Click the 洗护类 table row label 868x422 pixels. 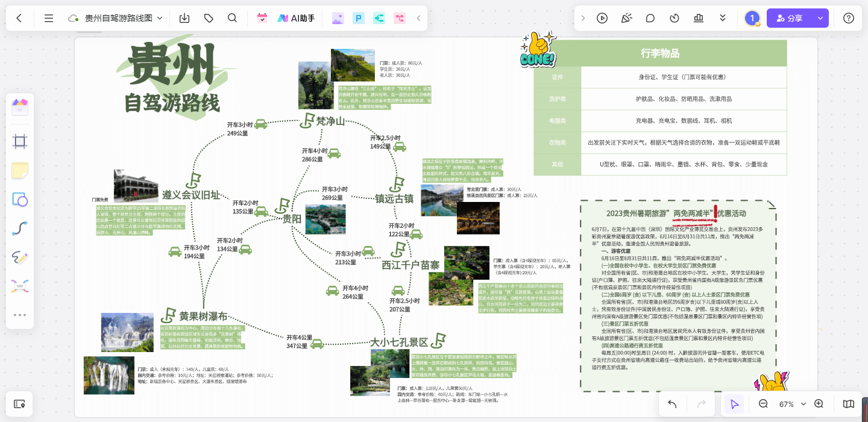tap(558, 99)
